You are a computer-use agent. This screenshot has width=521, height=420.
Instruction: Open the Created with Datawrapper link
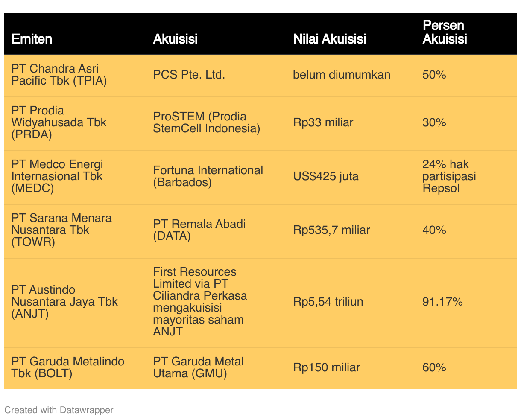point(59,410)
